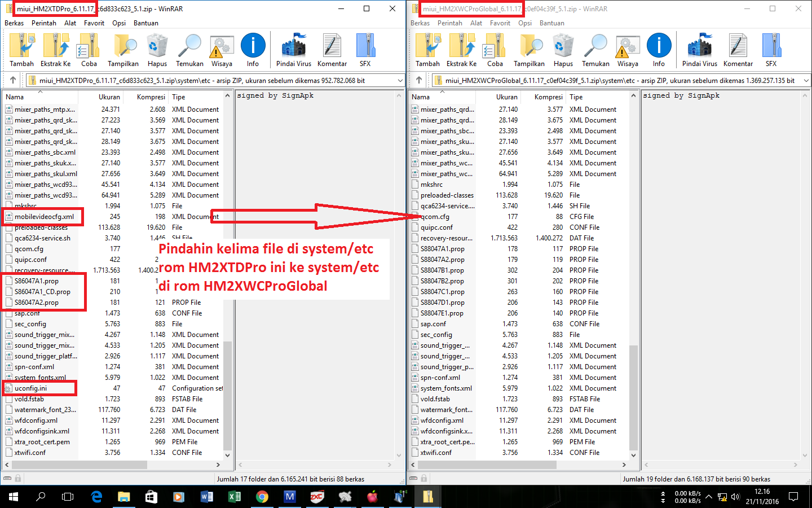
Task: Select the Temukan (Find) icon
Action: 189,49
